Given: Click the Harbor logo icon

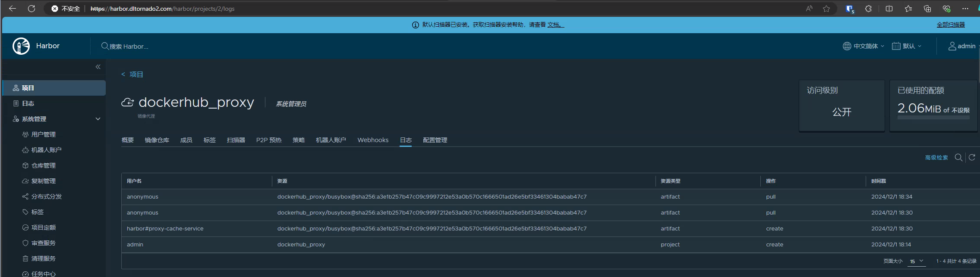Looking at the screenshot, I should click(21, 46).
